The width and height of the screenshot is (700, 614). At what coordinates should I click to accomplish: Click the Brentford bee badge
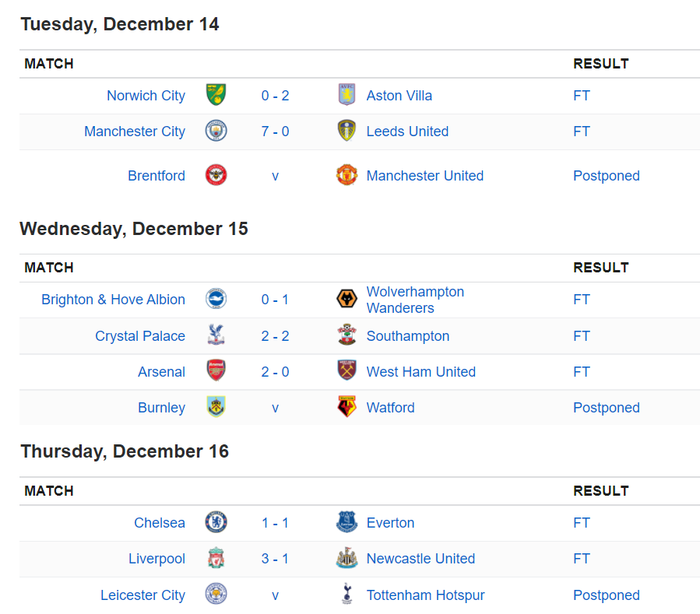tap(216, 175)
